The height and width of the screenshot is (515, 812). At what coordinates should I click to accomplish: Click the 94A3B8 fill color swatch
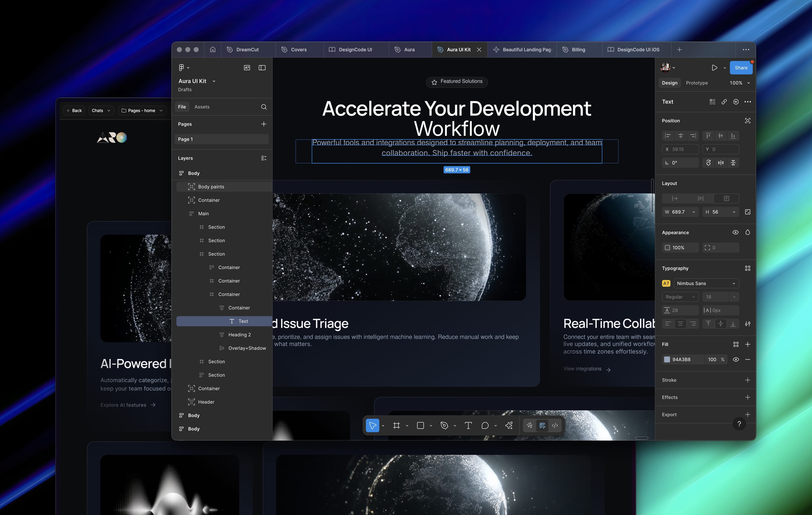click(x=667, y=359)
